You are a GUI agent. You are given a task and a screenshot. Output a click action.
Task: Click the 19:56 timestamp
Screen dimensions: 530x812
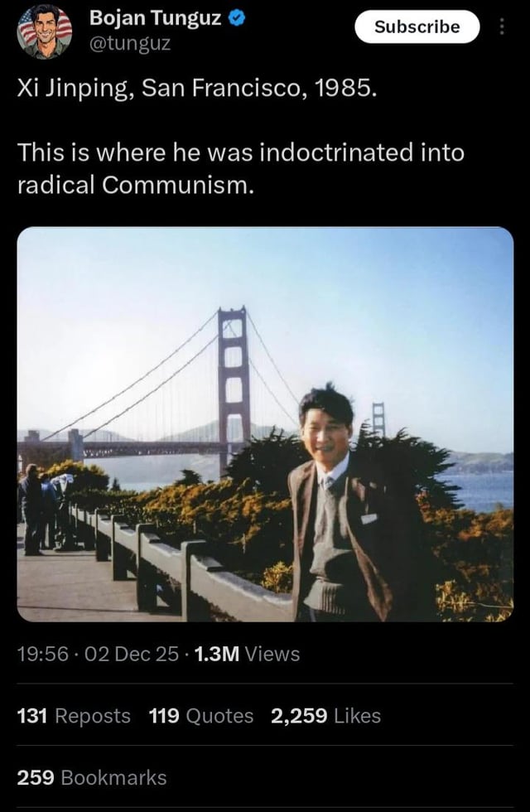pyautogui.click(x=42, y=654)
